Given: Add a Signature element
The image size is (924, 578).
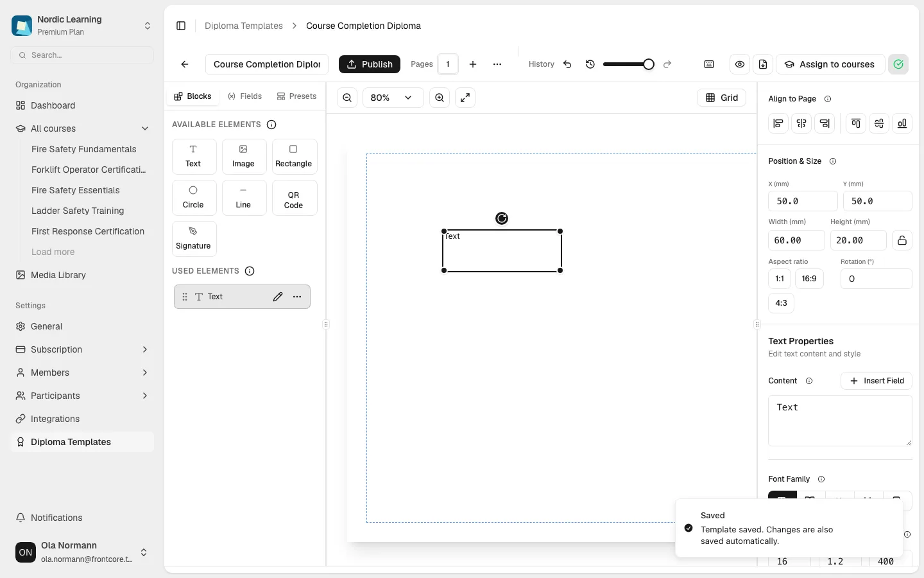Looking at the screenshot, I should (193, 239).
